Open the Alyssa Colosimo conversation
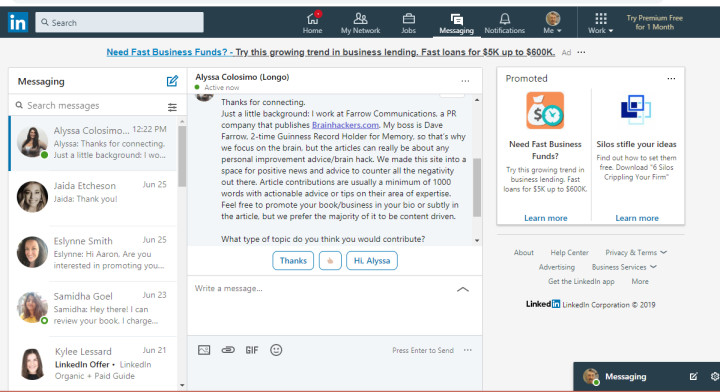The width and height of the screenshot is (720, 392). pyautogui.click(x=93, y=143)
